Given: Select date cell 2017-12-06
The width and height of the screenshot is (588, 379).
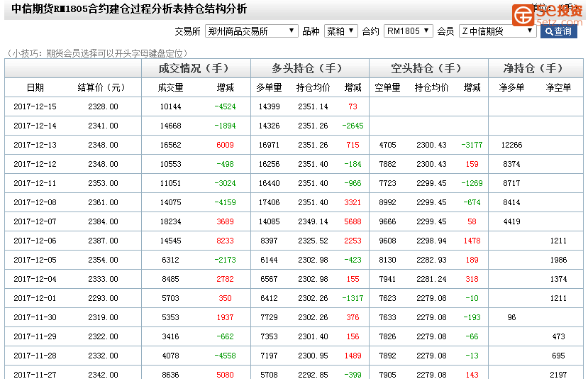Looking at the screenshot, I should [x=35, y=241].
